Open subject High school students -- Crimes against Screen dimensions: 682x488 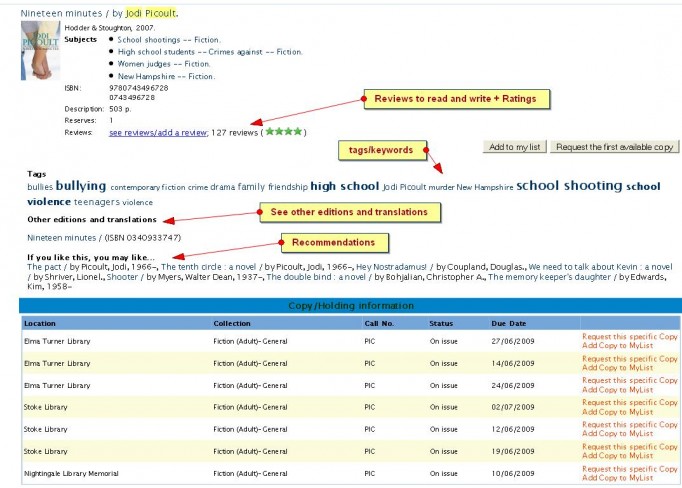tap(210, 52)
